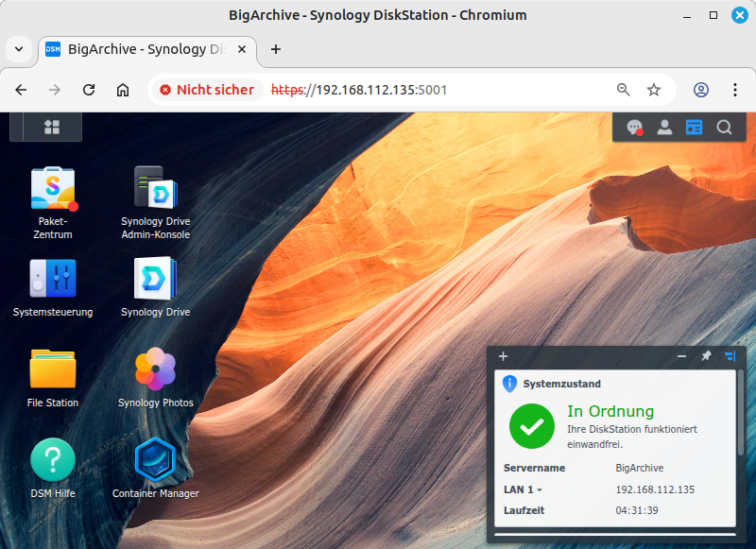
Task: Launch Container Manager
Action: click(x=155, y=460)
